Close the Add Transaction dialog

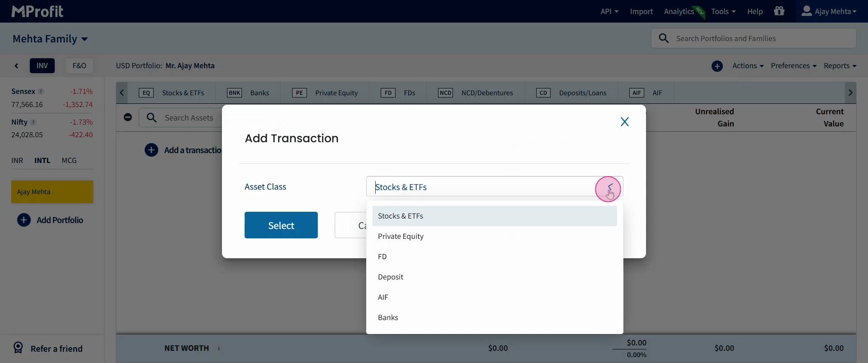tap(624, 122)
